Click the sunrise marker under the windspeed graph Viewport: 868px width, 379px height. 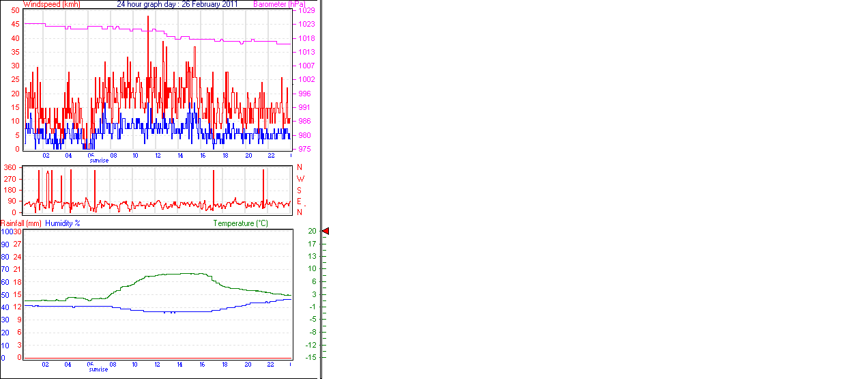(x=99, y=160)
